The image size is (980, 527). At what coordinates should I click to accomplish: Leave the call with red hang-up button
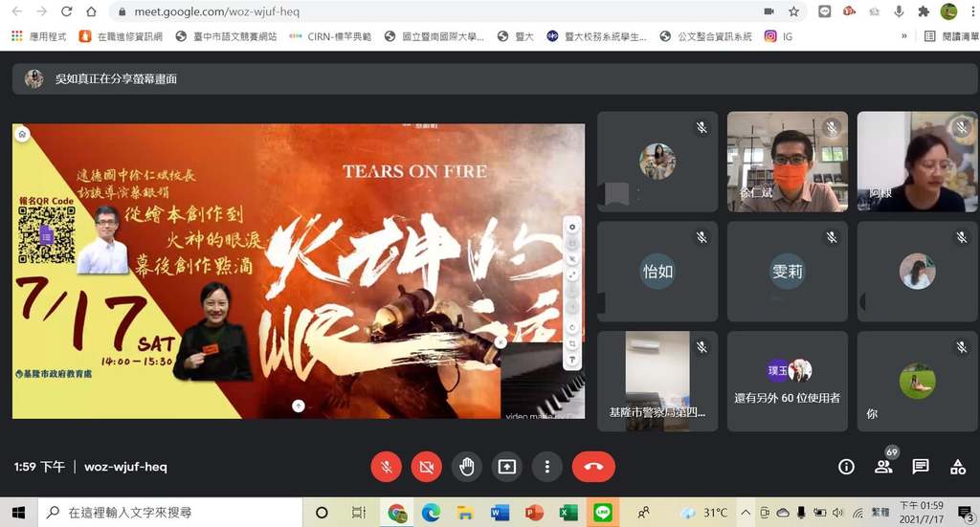593,467
